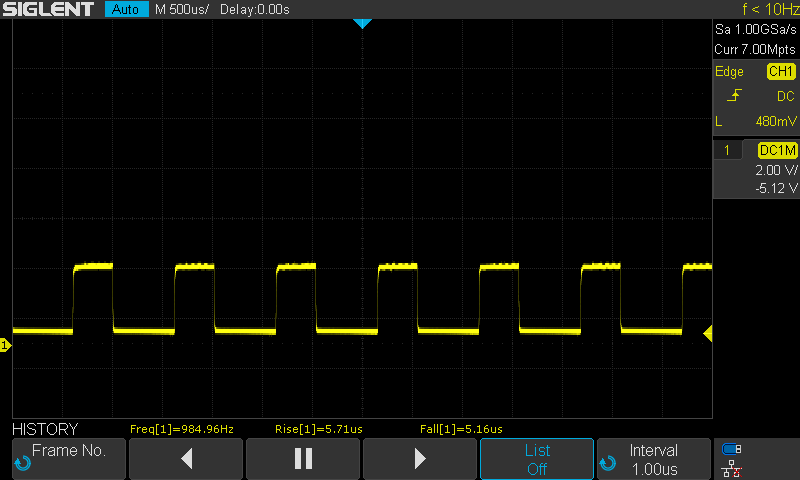Image resolution: width=800 pixels, height=480 pixels.
Task: Click the Curr 7.00Mpts memory depth
Action: [x=755, y=49]
